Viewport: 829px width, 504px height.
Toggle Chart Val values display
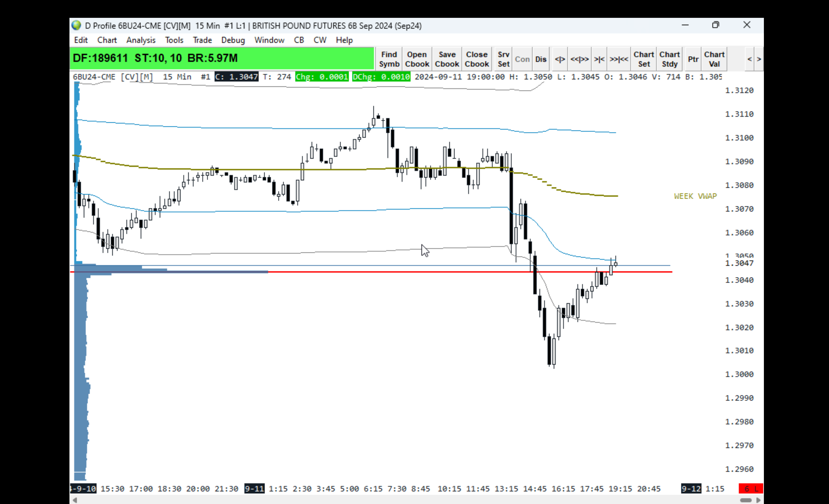point(714,59)
